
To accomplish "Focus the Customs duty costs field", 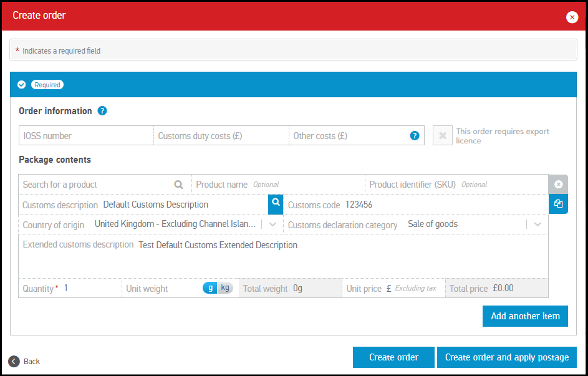I will (221, 135).
